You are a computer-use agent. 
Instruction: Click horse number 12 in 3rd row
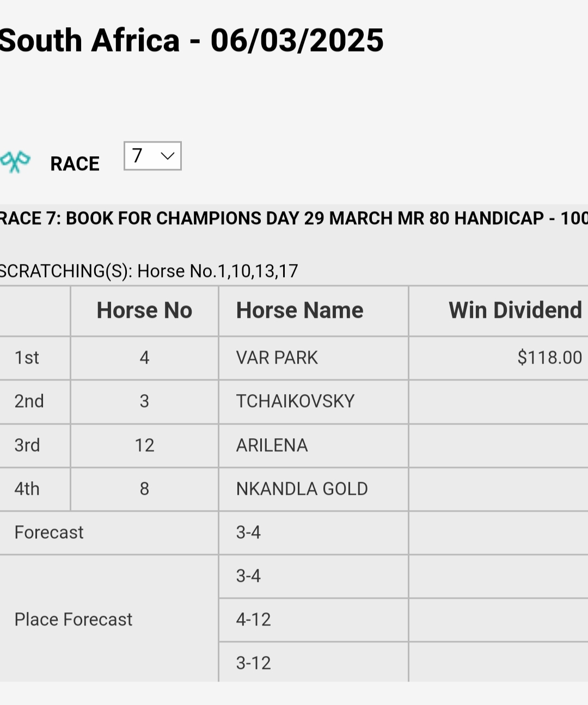(144, 445)
